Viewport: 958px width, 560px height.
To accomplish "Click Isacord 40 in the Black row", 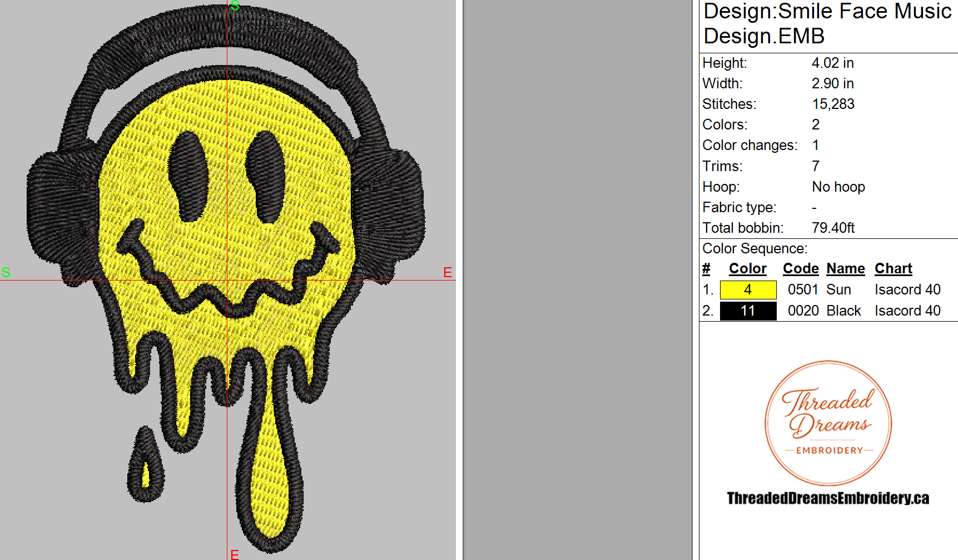I will (907, 311).
